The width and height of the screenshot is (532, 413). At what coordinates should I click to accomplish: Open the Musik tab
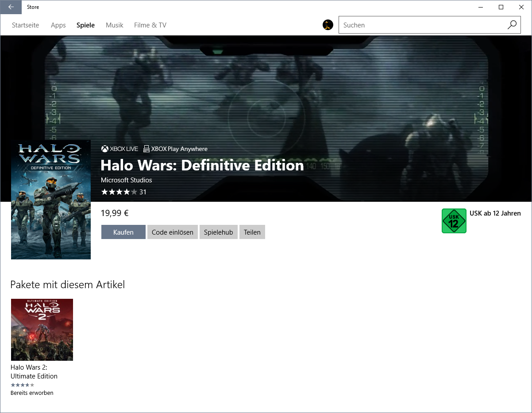114,25
